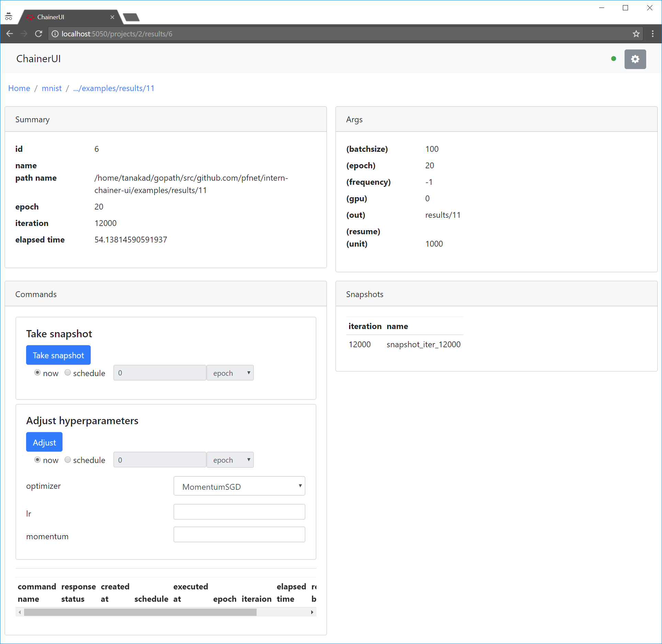This screenshot has height=644, width=662.
Task: Click the snapshot_iter_12000 snapshot name
Action: click(424, 344)
